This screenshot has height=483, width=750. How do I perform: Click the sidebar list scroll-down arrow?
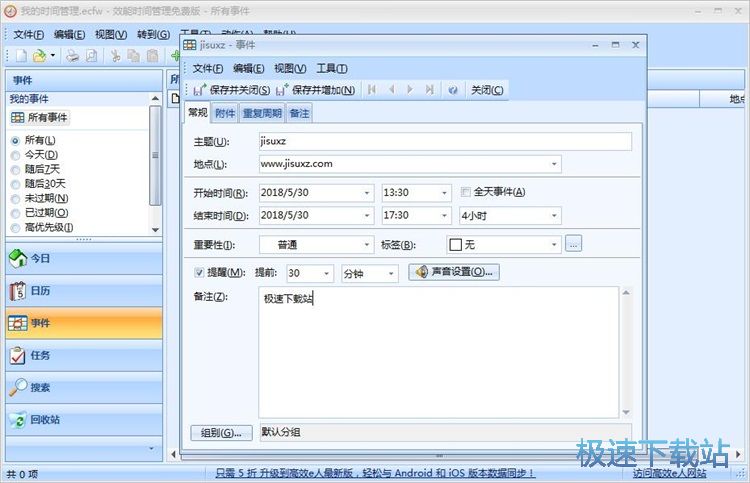[x=155, y=230]
